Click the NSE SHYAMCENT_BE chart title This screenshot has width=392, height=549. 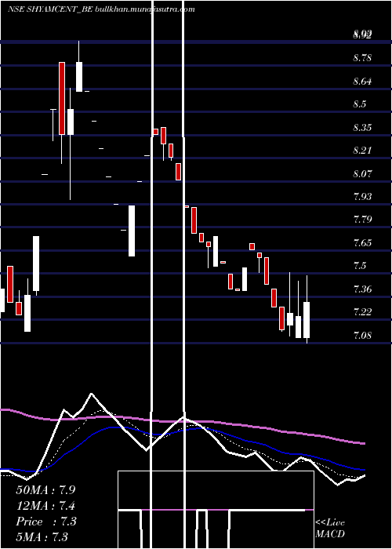[101, 9]
